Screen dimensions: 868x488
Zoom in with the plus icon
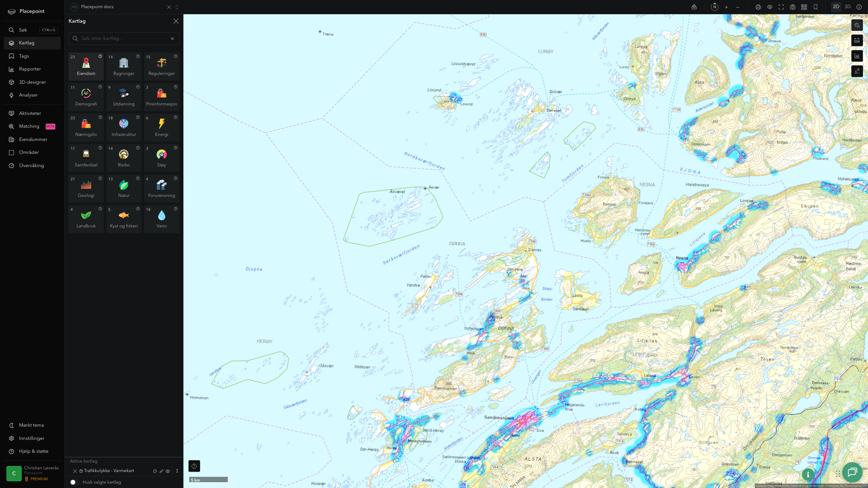click(x=726, y=7)
